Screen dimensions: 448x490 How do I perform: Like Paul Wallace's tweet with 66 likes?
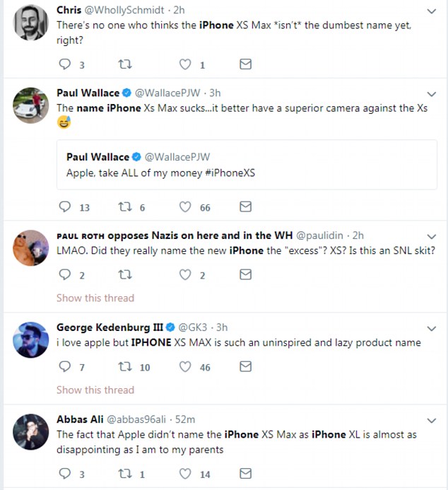pyautogui.click(x=186, y=207)
